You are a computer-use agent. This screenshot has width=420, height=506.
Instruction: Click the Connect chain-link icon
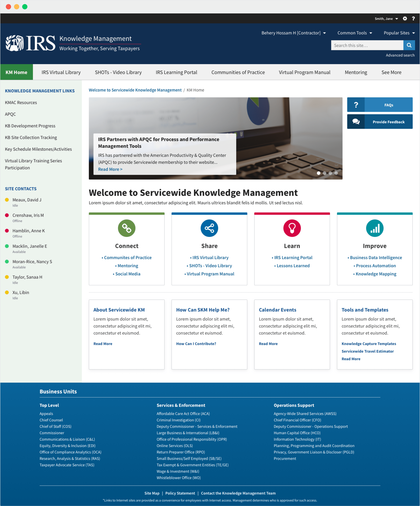(x=127, y=228)
